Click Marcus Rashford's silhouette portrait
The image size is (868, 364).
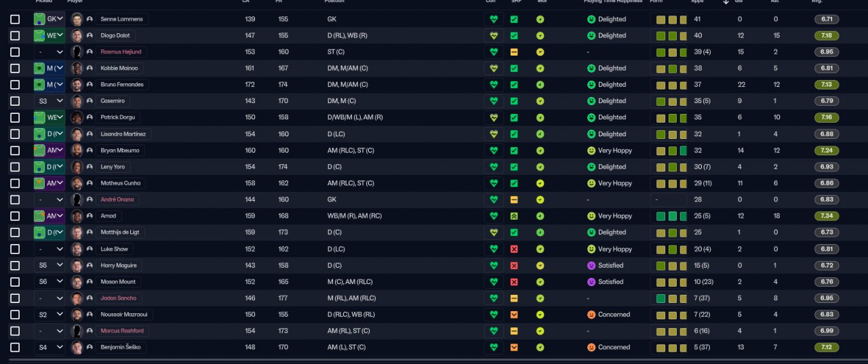coord(77,331)
